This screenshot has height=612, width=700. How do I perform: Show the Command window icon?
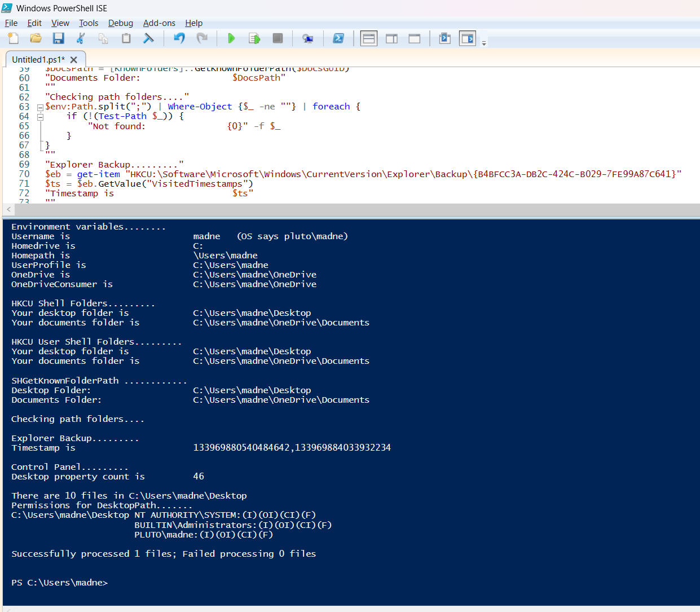point(444,38)
